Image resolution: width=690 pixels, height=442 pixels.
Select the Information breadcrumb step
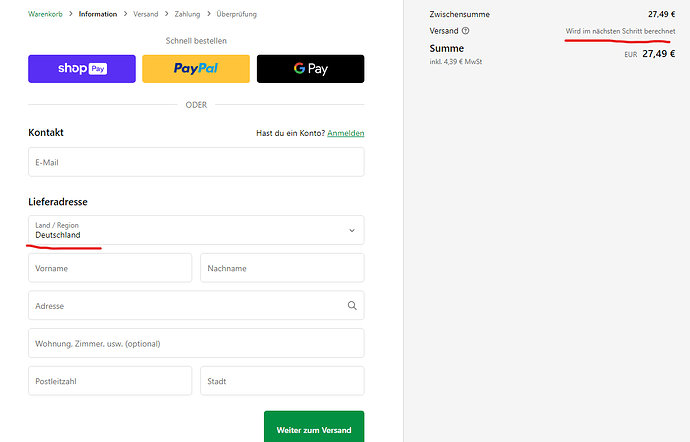click(x=98, y=14)
